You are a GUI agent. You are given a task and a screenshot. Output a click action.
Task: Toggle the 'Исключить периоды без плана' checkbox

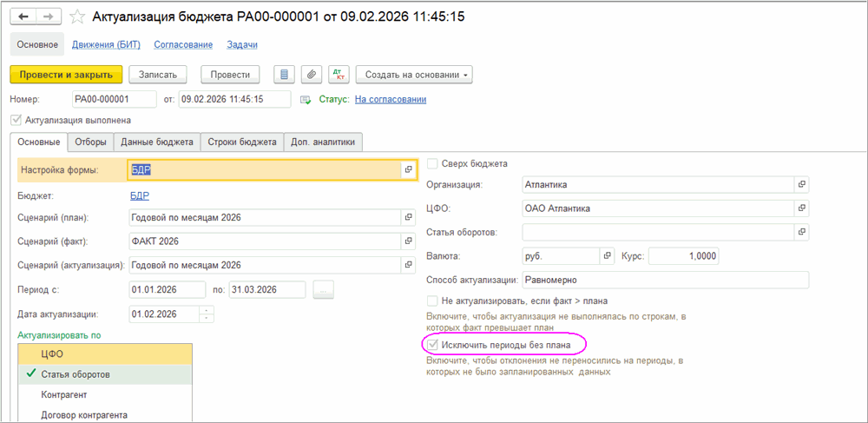click(x=432, y=345)
